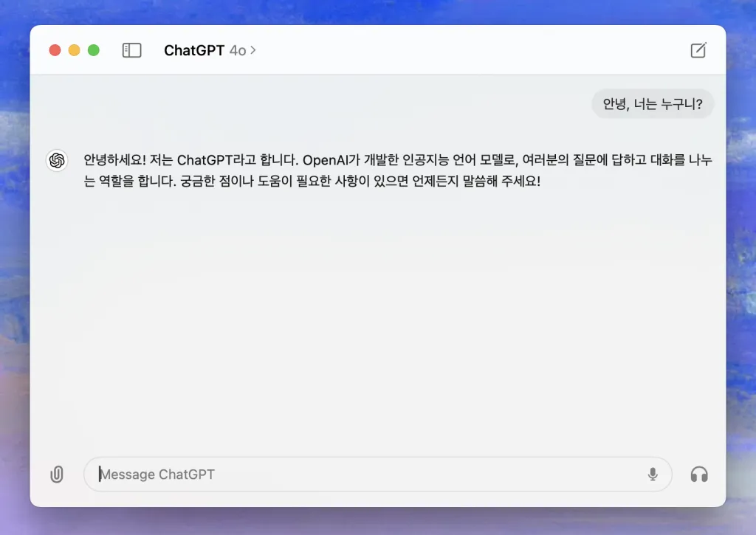Select the user message bubble '안녕, 너는 누구니?'

coord(653,103)
